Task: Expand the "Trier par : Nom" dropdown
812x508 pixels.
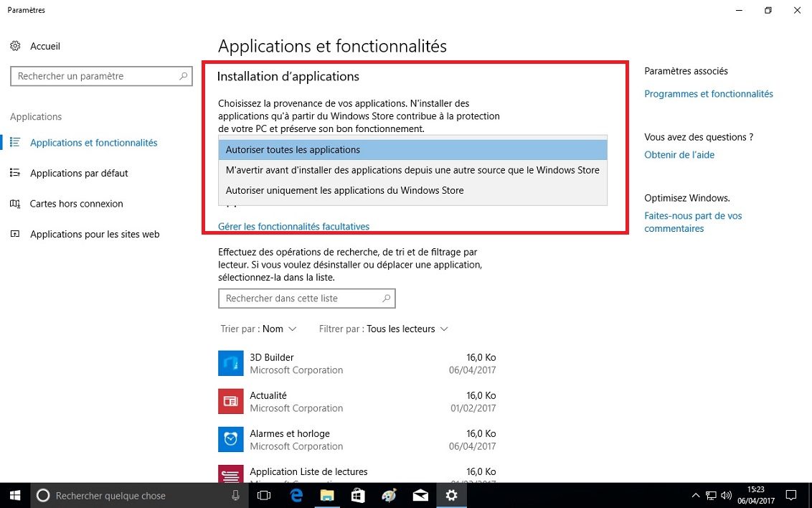Action: click(259, 329)
